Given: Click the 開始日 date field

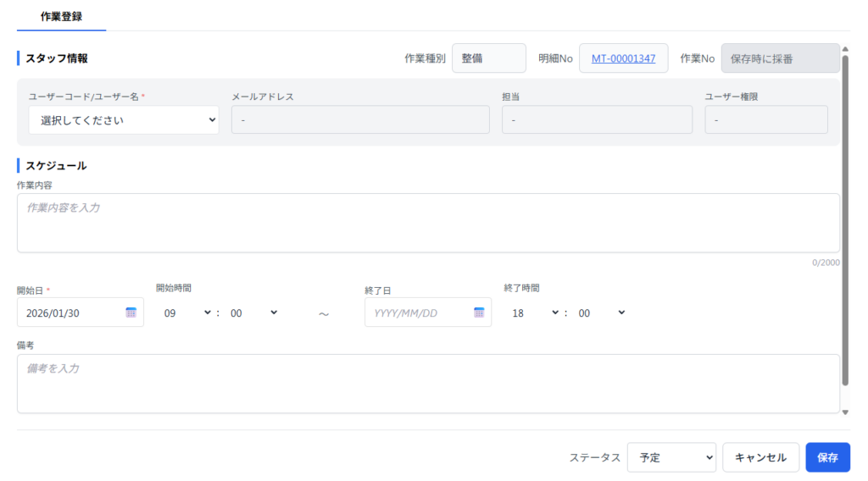Looking at the screenshot, I should pyautogui.click(x=72, y=312).
